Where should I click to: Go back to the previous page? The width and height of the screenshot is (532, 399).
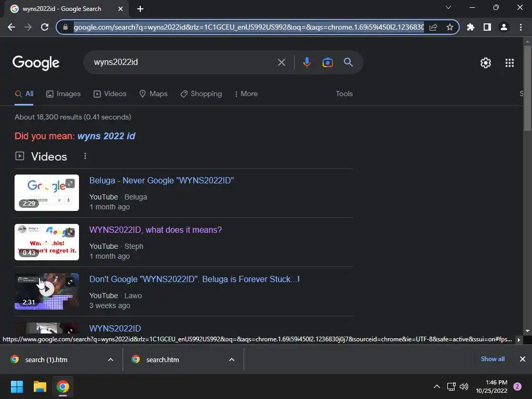pyautogui.click(x=11, y=27)
